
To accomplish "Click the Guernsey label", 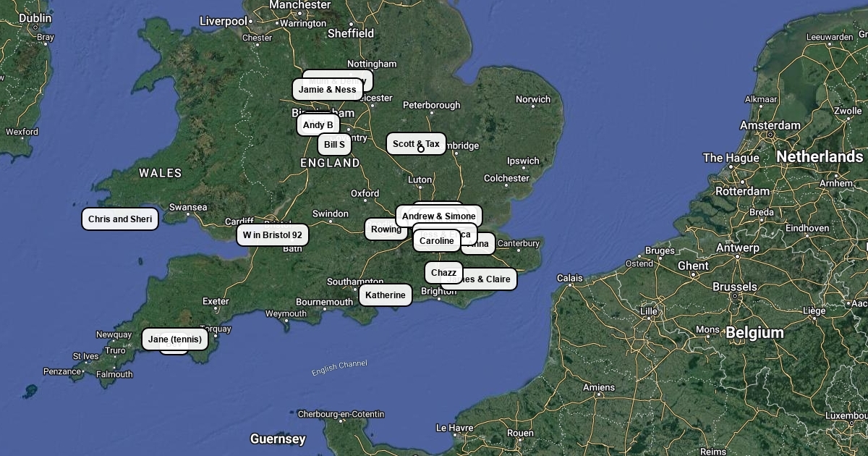I will pos(278,439).
